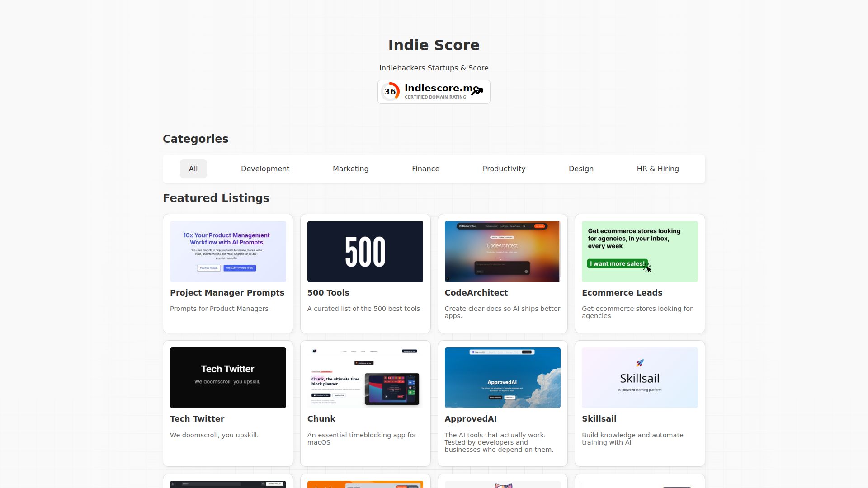This screenshot has width=868, height=488.
Task: Click the 36 domain rating score circle
Action: tap(391, 91)
